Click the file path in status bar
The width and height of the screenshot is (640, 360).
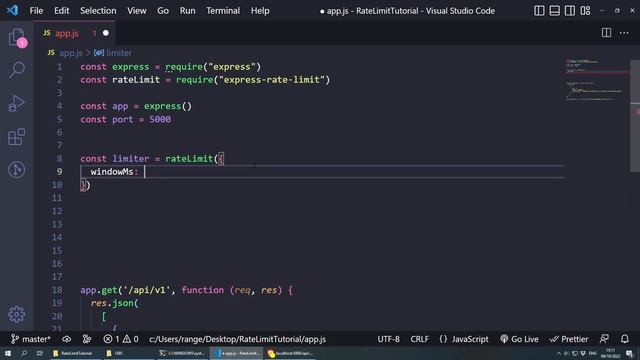(237, 339)
